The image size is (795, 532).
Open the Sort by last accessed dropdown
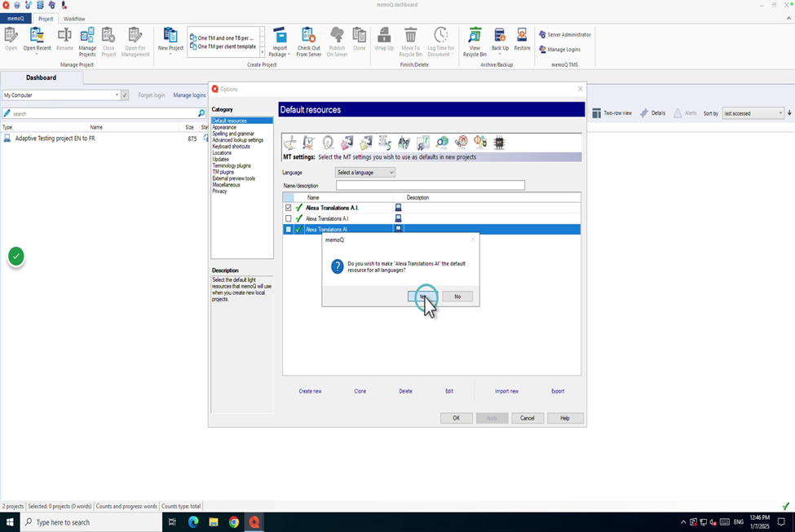(x=753, y=113)
